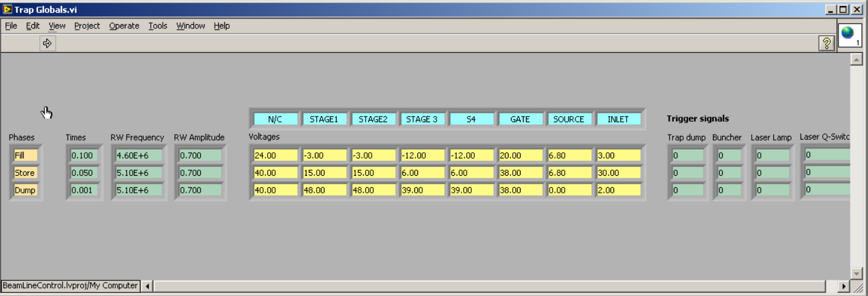
Task: Click the Store row Buncher value
Action: tap(729, 173)
